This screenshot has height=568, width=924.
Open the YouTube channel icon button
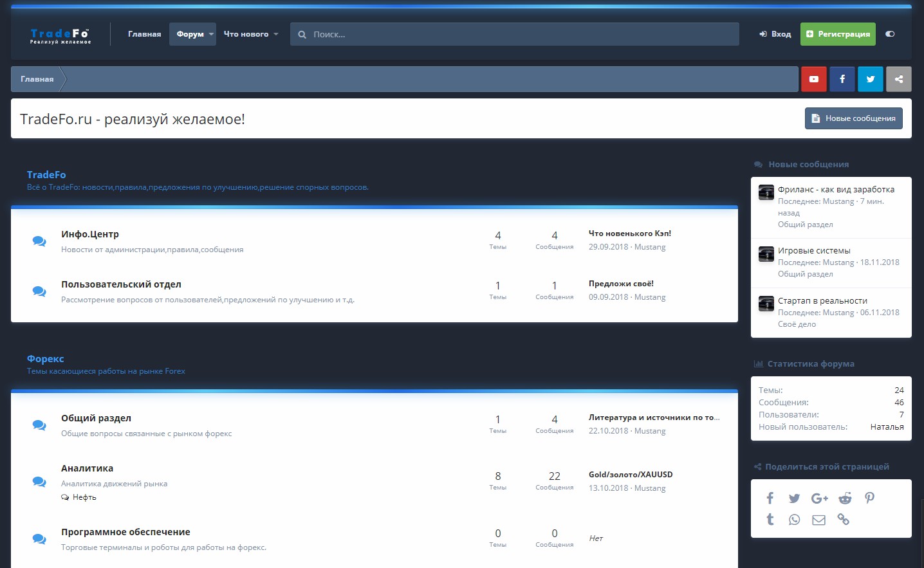click(x=814, y=79)
